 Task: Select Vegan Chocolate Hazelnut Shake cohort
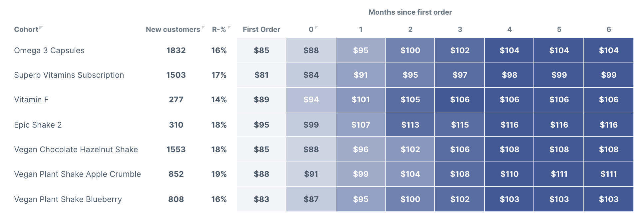[x=76, y=150]
